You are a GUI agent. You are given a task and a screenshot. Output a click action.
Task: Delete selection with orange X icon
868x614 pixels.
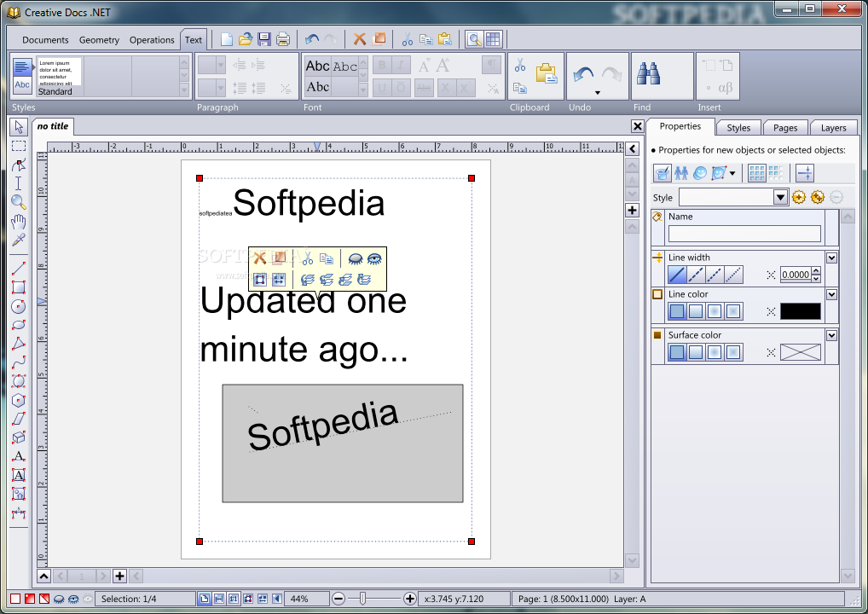360,38
